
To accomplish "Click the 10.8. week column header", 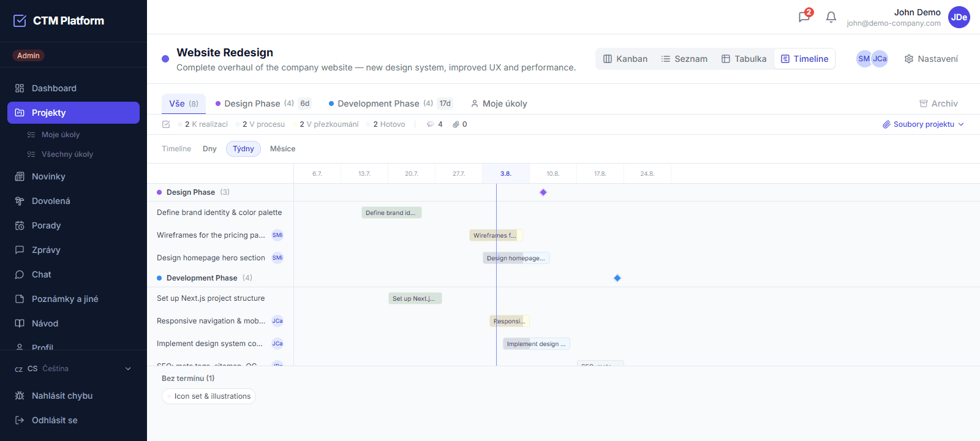I will (x=553, y=173).
